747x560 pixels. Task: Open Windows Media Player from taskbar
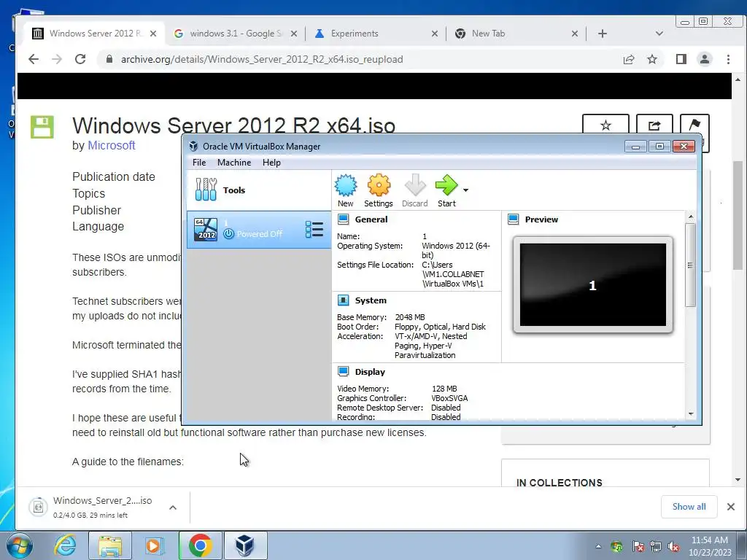[x=153, y=545]
